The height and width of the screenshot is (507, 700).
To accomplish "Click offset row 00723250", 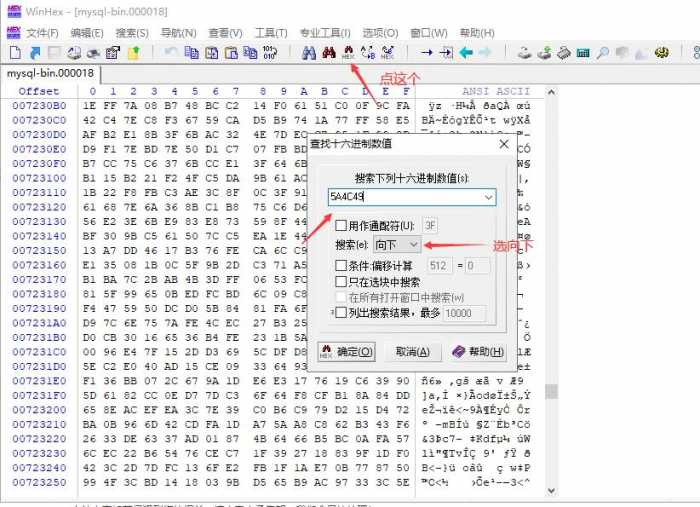I will [x=39, y=482].
